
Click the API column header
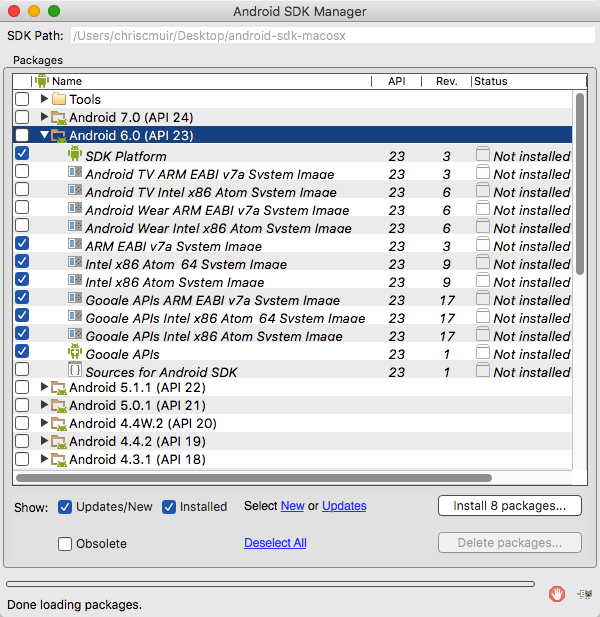click(x=397, y=81)
